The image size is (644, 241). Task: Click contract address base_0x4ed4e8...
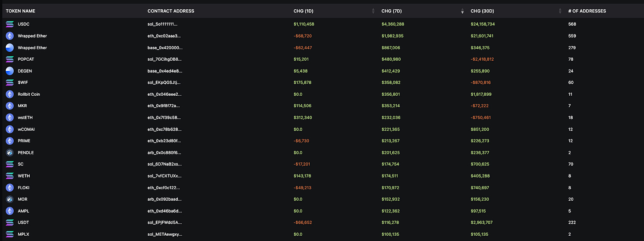tap(165, 71)
